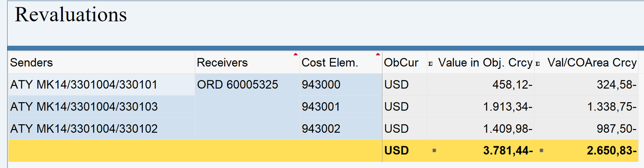Click the subtotal marker beside total 2.650,83-
Screen dimensions: 644x168
click(541, 151)
